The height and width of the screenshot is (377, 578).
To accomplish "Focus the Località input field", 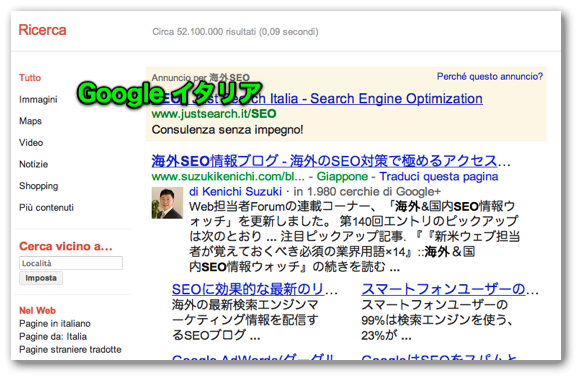I will [71, 263].
